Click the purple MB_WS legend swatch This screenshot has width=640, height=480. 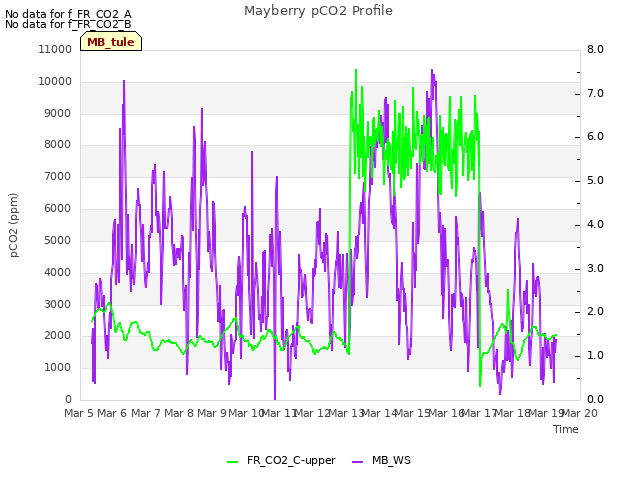(357, 462)
